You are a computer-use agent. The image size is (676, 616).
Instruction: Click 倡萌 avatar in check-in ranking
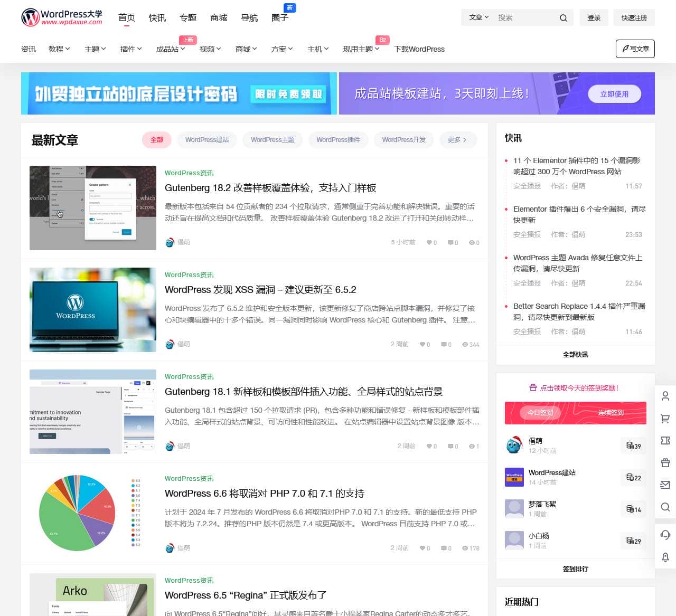[514, 445]
